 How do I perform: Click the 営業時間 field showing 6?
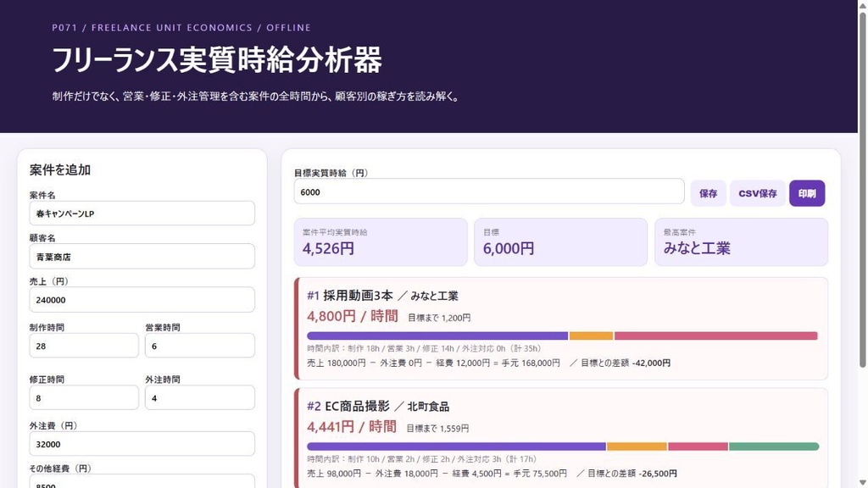(200, 346)
